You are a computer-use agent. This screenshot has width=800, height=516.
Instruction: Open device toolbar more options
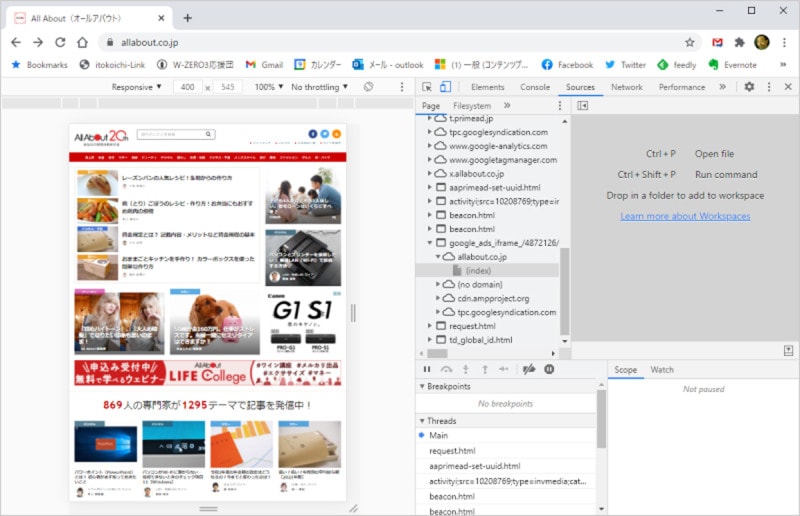[402, 87]
